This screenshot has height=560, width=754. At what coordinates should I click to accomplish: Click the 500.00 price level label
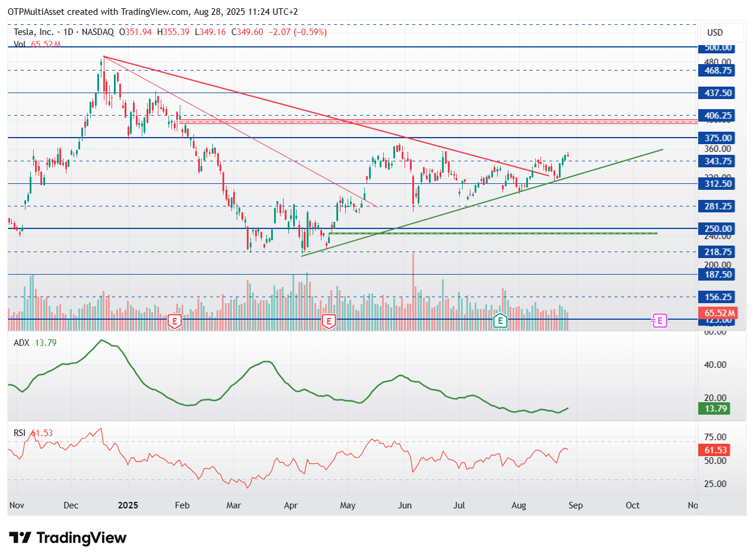(718, 47)
